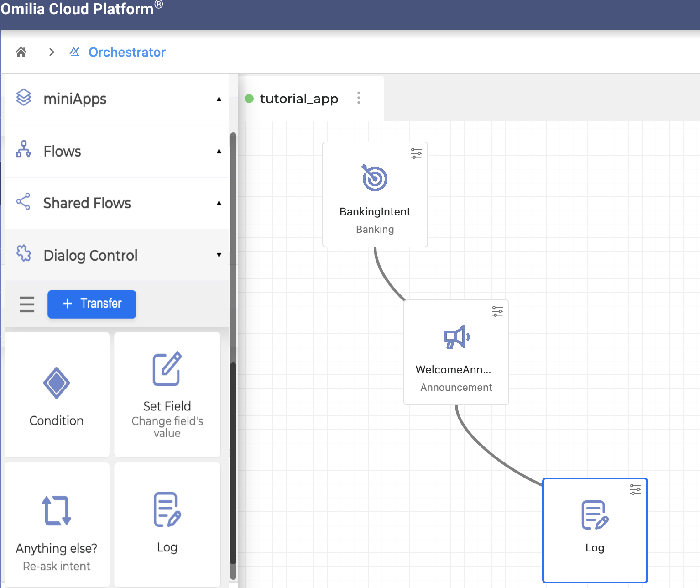This screenshot has height=588, width=700.
Task: Open settings icon on BankingIntent node
Action: pyautogui.click(x=416, y=153)
